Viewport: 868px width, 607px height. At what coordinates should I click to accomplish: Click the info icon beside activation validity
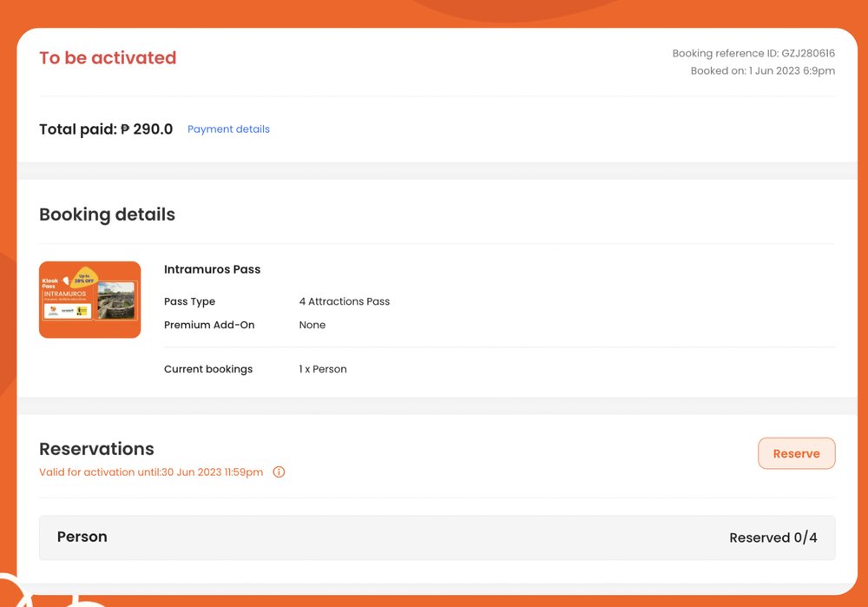point(279,472)
